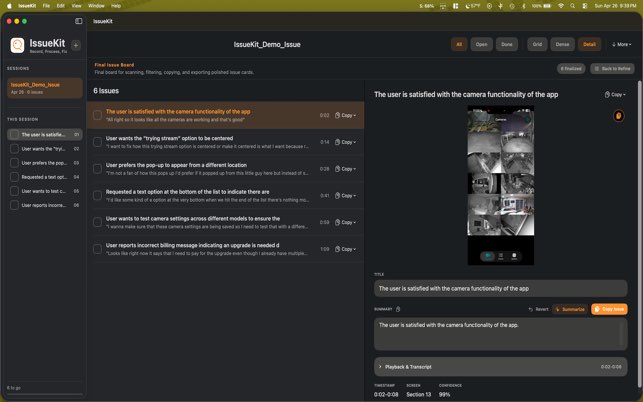Check the box for 'User prefers the pop-up' row
The image size is (643, 402).
click(x=97, y=169)
